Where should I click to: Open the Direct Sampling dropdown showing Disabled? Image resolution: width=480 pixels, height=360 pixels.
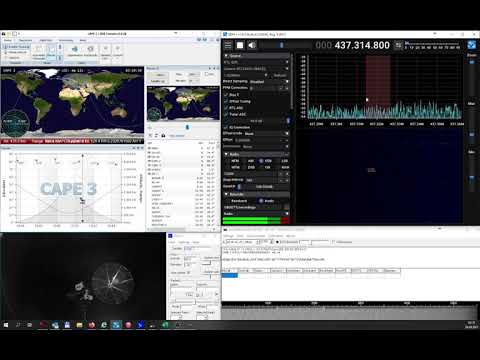(269, 82)
